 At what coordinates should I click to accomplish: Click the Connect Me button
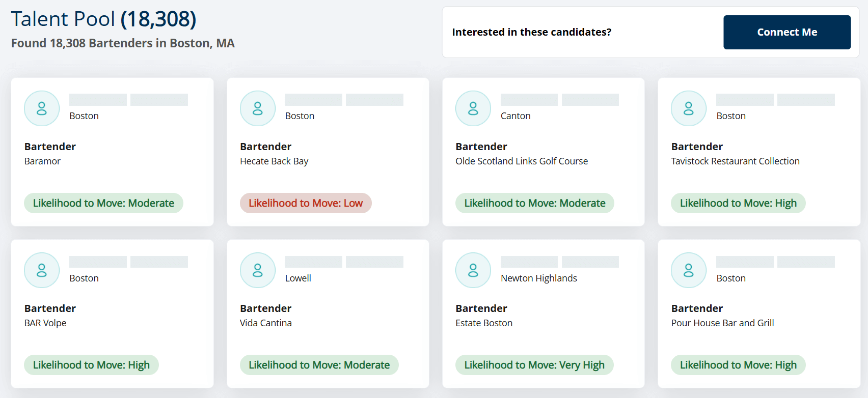click(786, 32)
